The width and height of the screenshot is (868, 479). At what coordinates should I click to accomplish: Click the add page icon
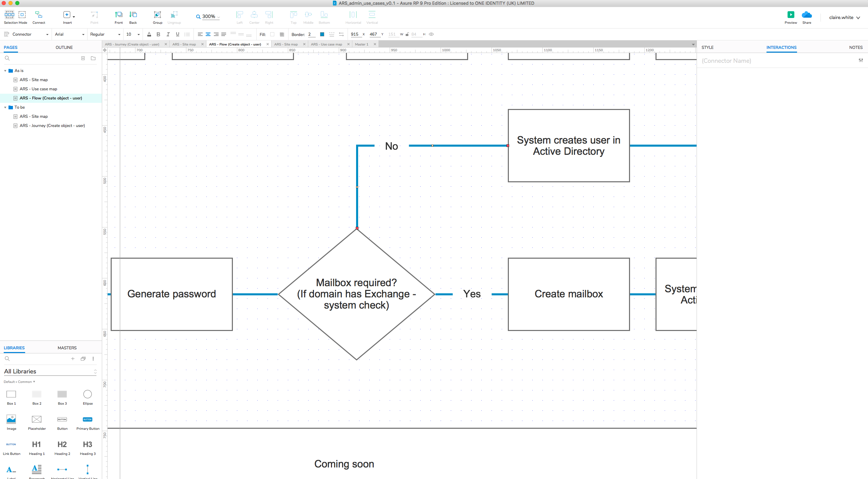click(83, 58)
